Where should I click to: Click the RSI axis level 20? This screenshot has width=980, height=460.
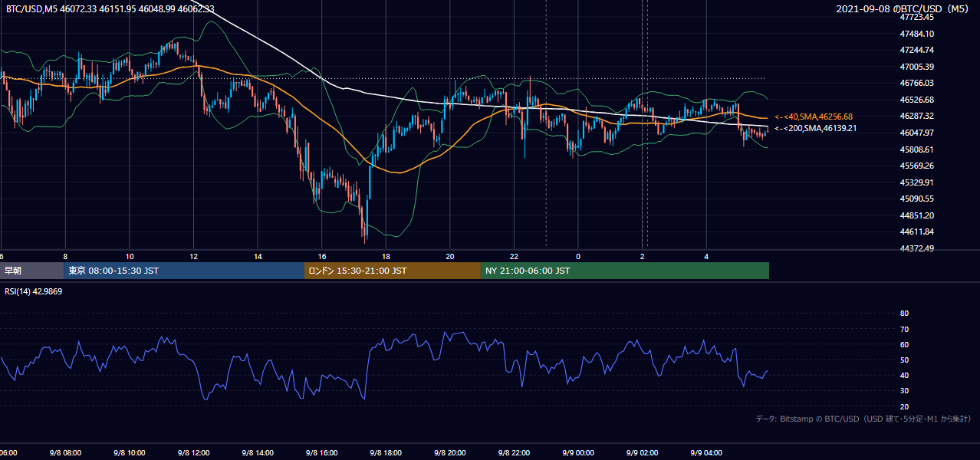[x=904, y=406]
